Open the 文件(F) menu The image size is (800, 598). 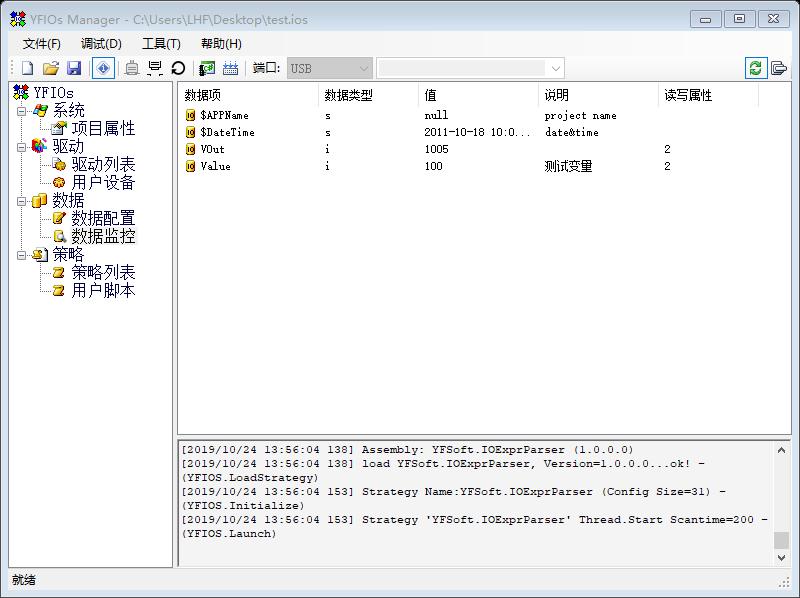42,44
